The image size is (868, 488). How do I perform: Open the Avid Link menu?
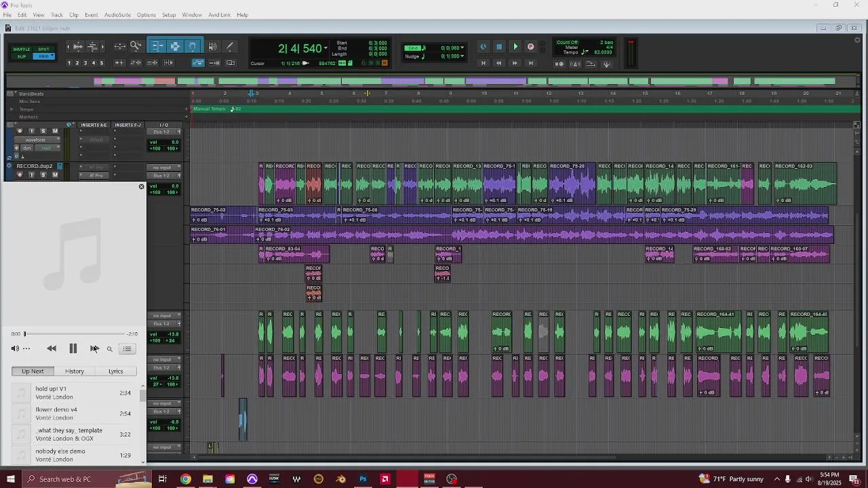pyautogui.click(x=219, y=15)
